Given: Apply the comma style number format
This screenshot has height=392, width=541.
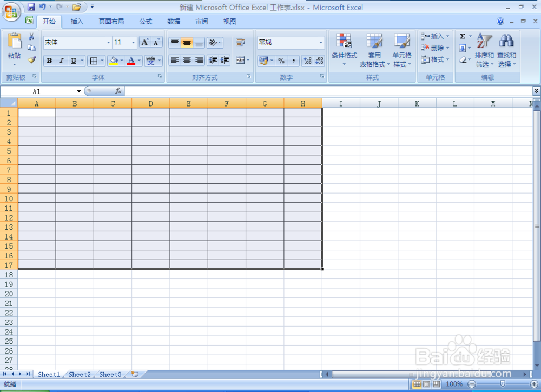Looking at the screenshot, I should tap(293, 61).
